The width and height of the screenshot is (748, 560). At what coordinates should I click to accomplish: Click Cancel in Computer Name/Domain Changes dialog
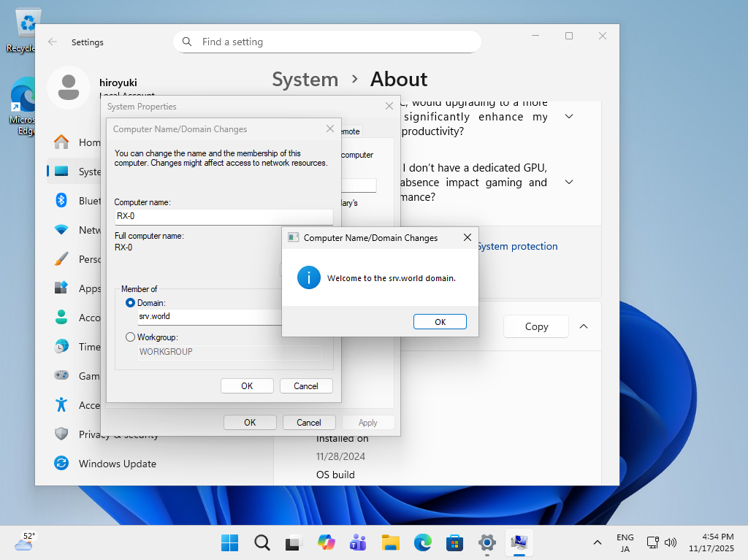point(305,386)
